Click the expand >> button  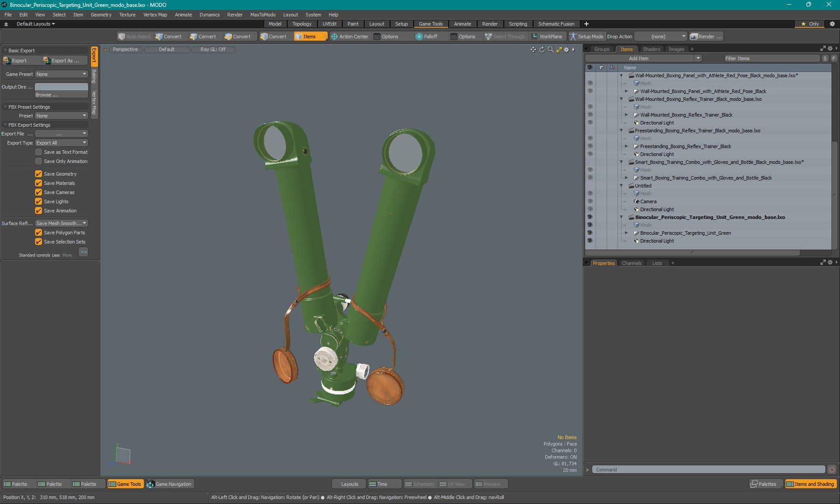pos(84,252)
